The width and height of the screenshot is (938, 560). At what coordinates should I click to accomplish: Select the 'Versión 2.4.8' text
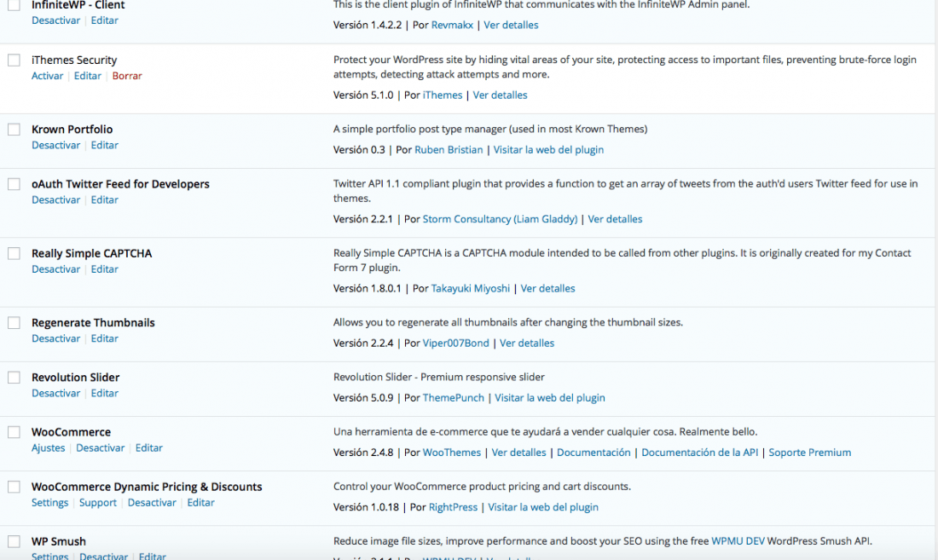363,453
